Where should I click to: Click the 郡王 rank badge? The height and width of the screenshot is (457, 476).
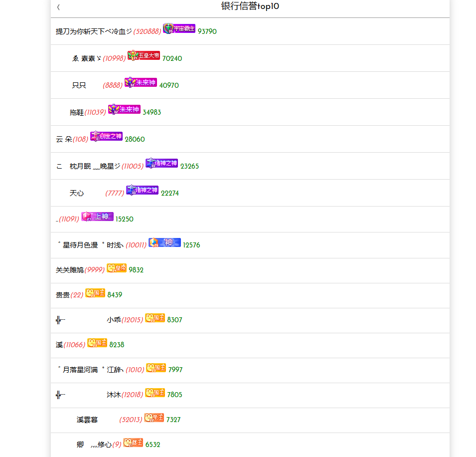pyautogui.click(x=133, y=443)
